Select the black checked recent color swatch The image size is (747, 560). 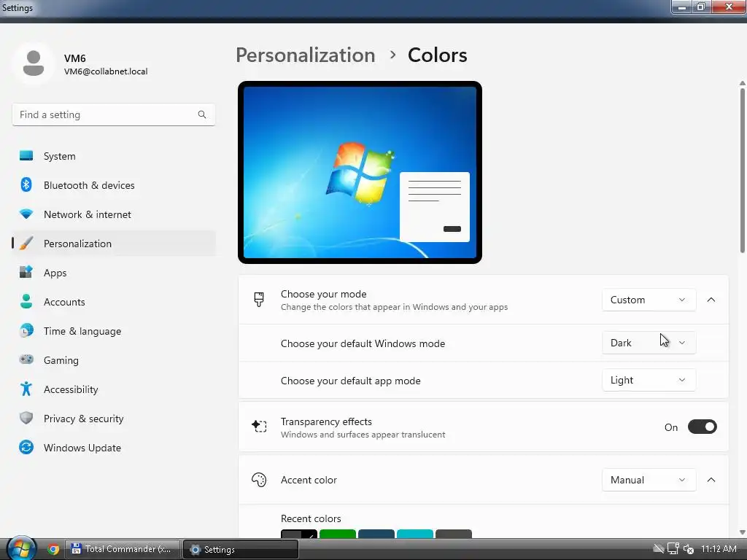pyautogui.click(x=298, y=533)
